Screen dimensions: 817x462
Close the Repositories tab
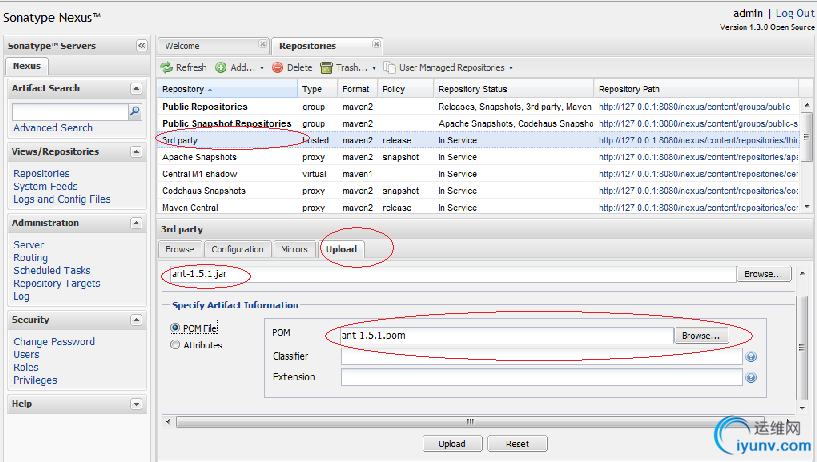click(376, 44)
